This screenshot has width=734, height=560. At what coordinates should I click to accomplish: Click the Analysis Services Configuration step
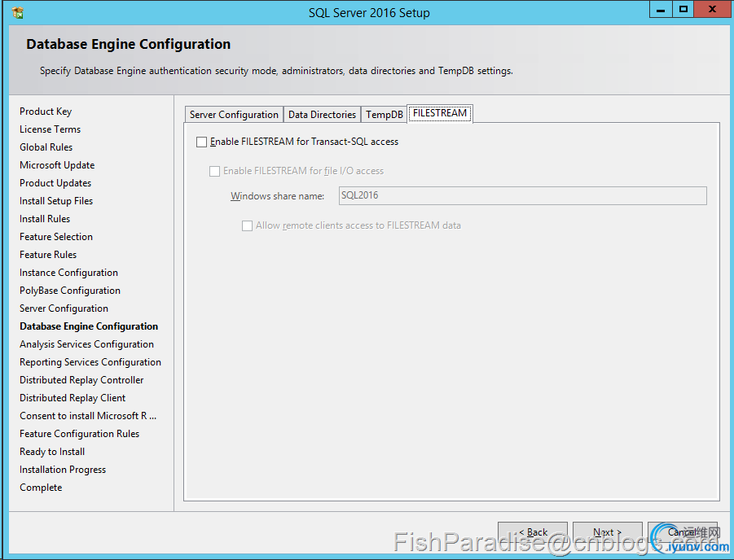[86, 344]
